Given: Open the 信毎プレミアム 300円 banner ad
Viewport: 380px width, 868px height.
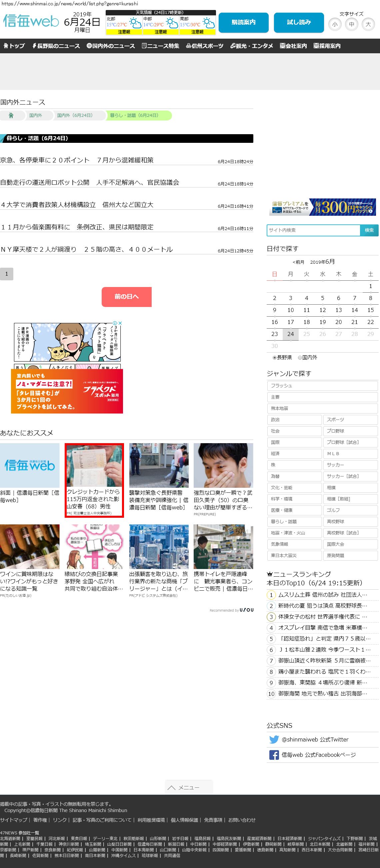Looking at the screenshot, I should (323, 207).
